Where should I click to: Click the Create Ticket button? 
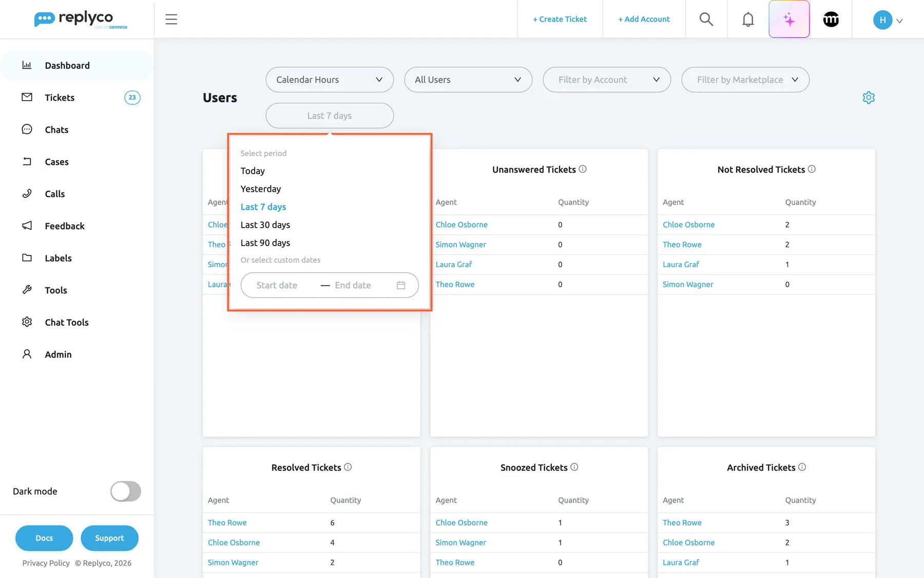click(560, 19)
